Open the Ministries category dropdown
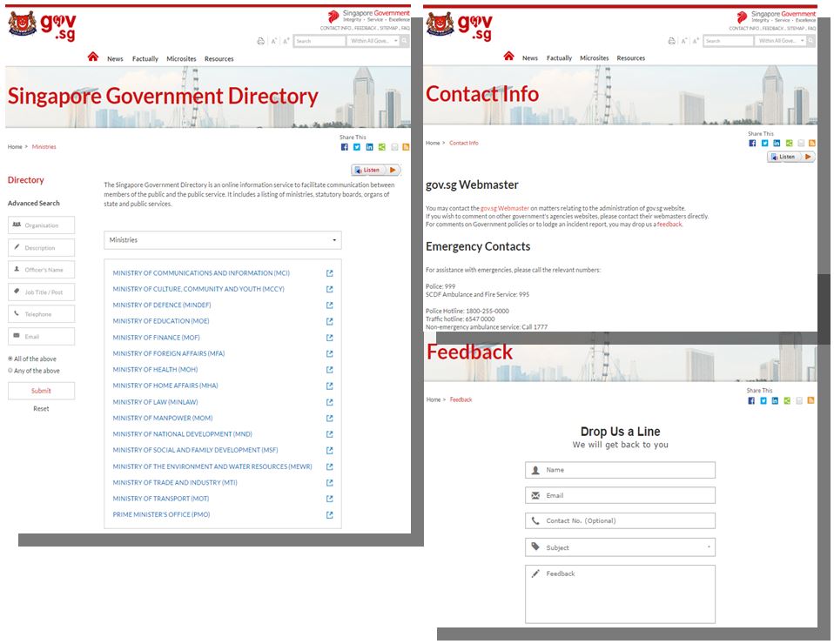Viewport: 834px width, 644px height. pos(222,240)
